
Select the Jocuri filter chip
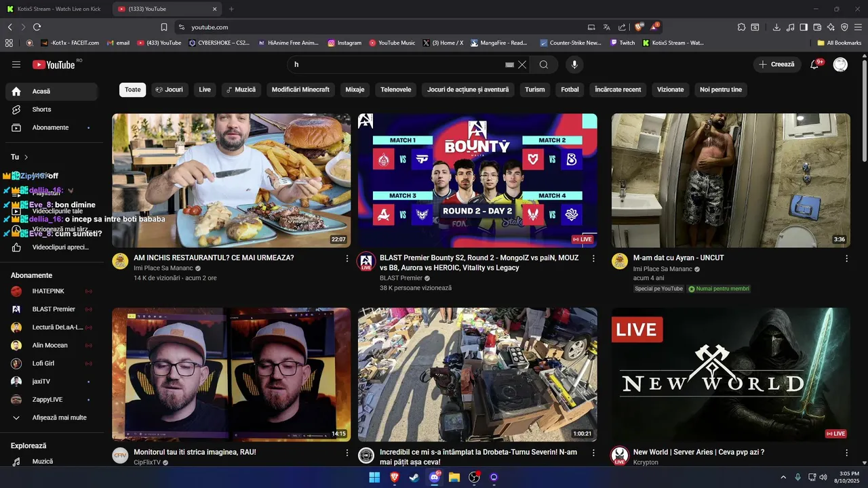pos(169,89)
